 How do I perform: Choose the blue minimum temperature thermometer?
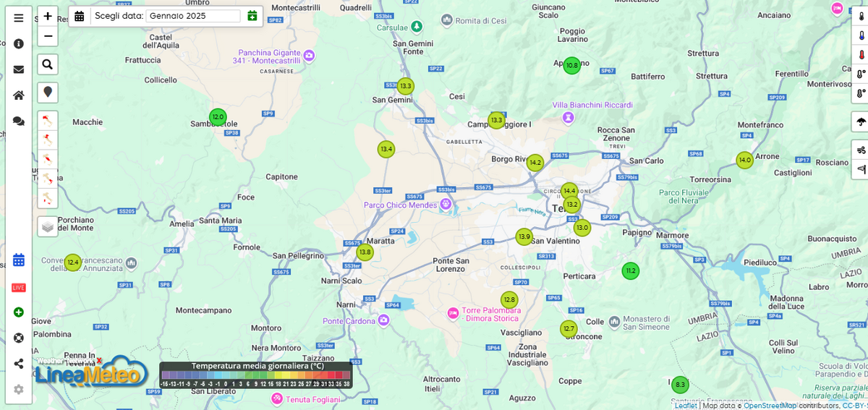[861, 35]
